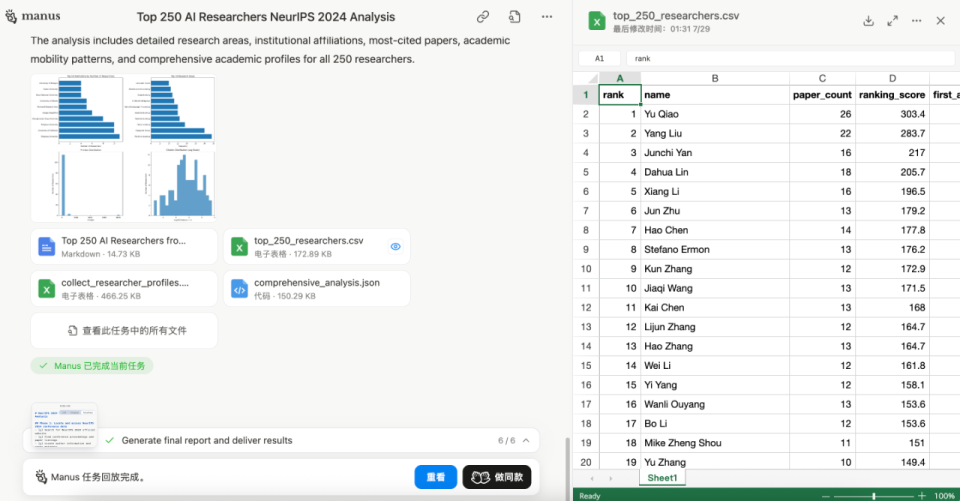Image resolution: width=960 pixels, height=501 pixels.
Task: Click the formula bar showing rank
Action: pos(790,59)
